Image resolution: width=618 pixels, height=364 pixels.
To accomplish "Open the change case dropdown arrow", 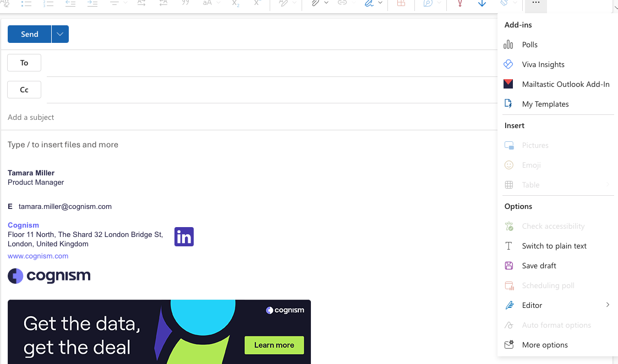I will [218, 3].
